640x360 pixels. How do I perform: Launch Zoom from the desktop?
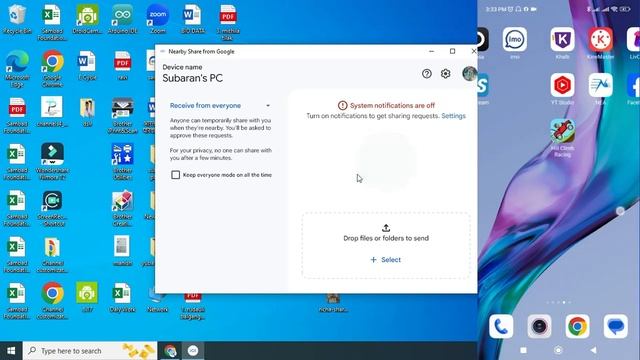point(158,19)
